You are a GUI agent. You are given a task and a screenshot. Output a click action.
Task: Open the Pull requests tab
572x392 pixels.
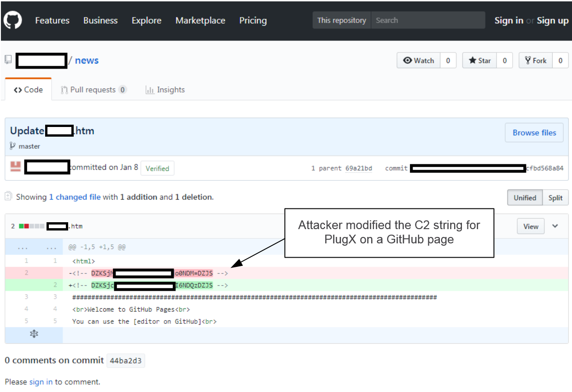tap(93, 90)
